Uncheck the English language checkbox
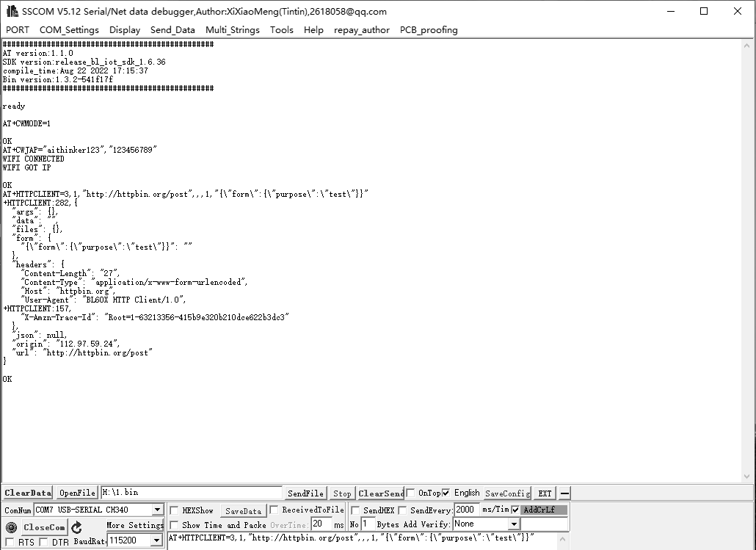Viewport: 756px width, 550px height. [446, 493]
